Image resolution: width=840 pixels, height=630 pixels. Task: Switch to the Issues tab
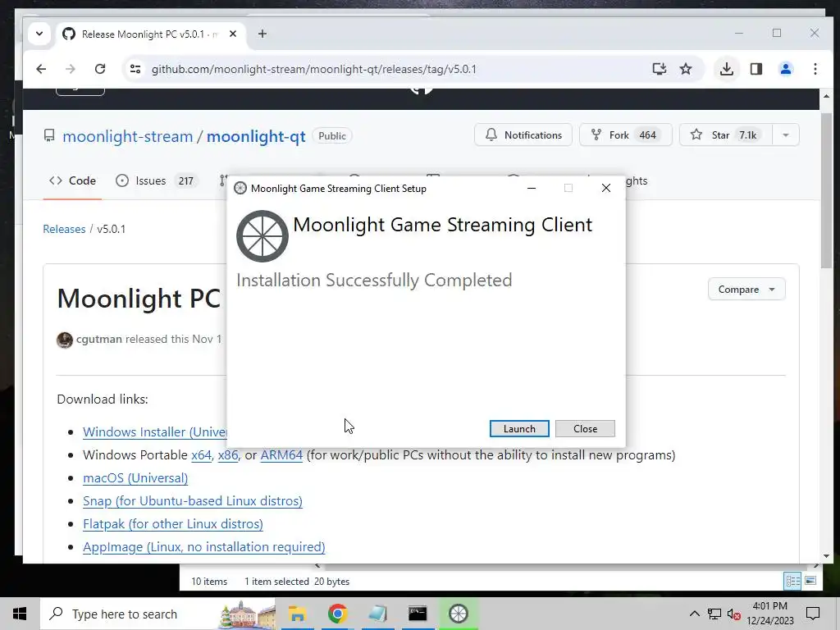pyautogui.click(x=156, y=180)
